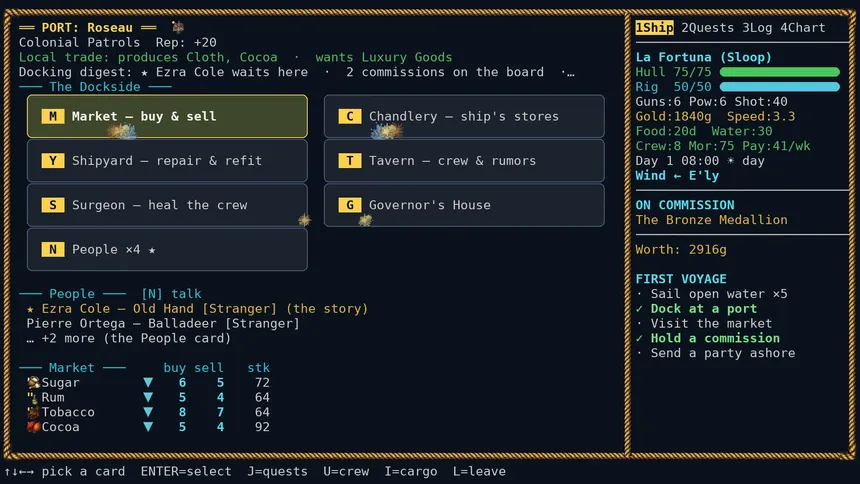Click the '[N] talk' hint

[171, 294]
